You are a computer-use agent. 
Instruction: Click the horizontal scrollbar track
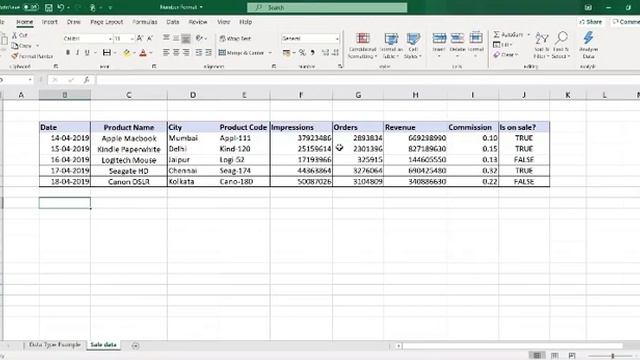coord(512,346)
